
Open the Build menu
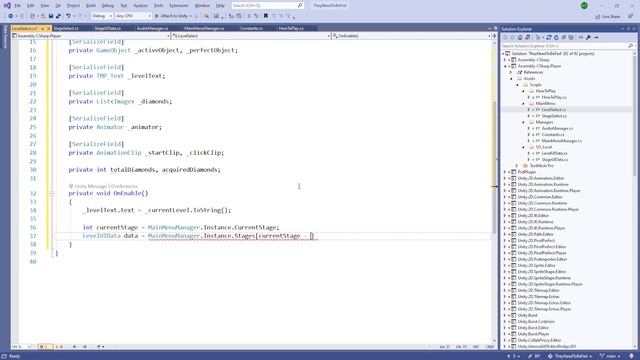click(x=91, y=6)
